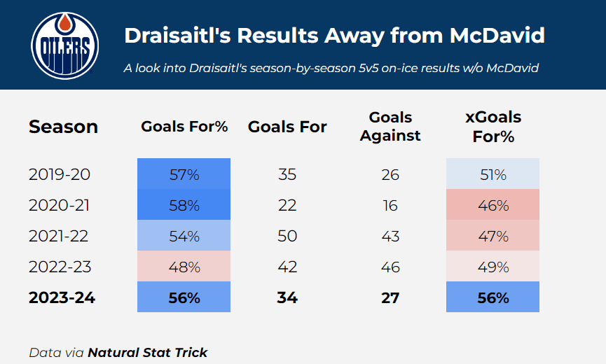606x364 pixels.
Task: Click the Natural Stat Trick source text
Action: (x=147, y=352)
